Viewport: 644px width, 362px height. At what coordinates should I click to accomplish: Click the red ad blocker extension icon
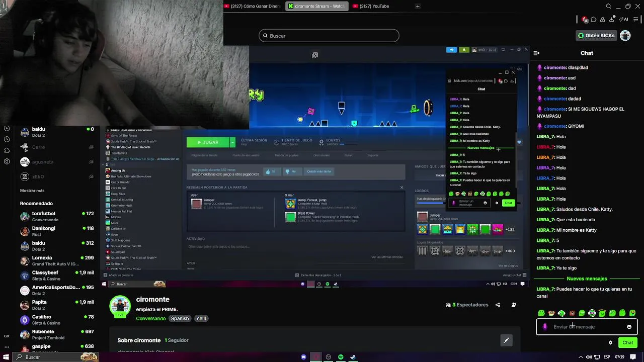[x=585, y=20]
